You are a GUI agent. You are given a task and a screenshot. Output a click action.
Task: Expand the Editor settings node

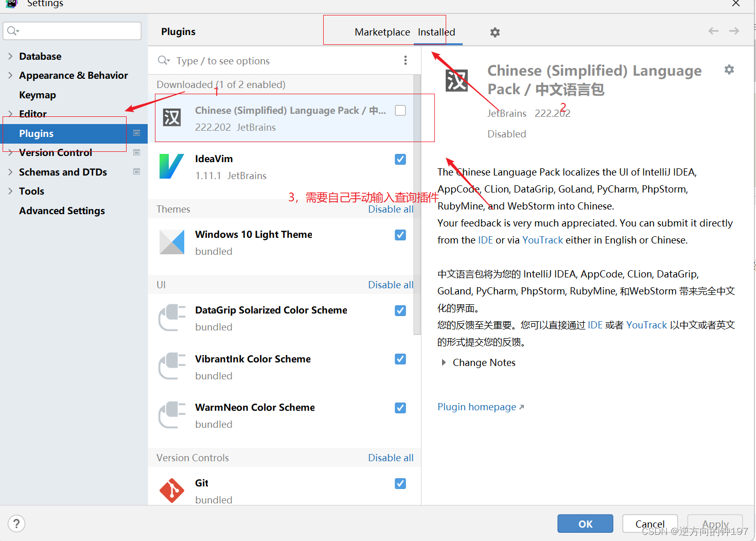pyautogui.click(x=10, y=114)
